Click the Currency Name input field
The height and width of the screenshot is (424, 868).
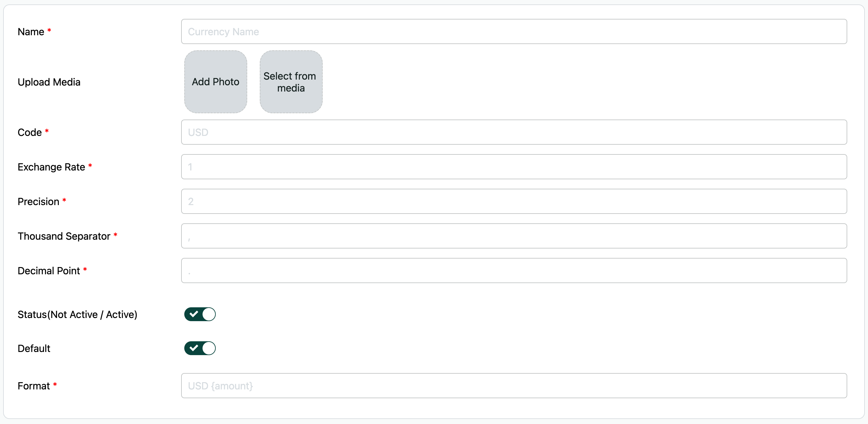[514, 32]
